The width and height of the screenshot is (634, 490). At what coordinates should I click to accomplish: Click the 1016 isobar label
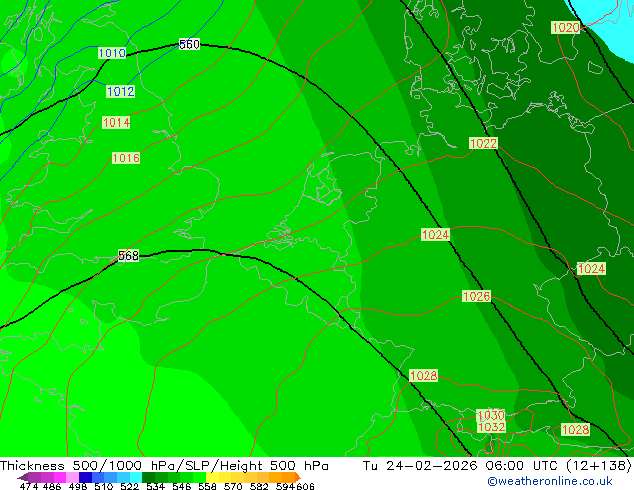(x=125, y=159)
